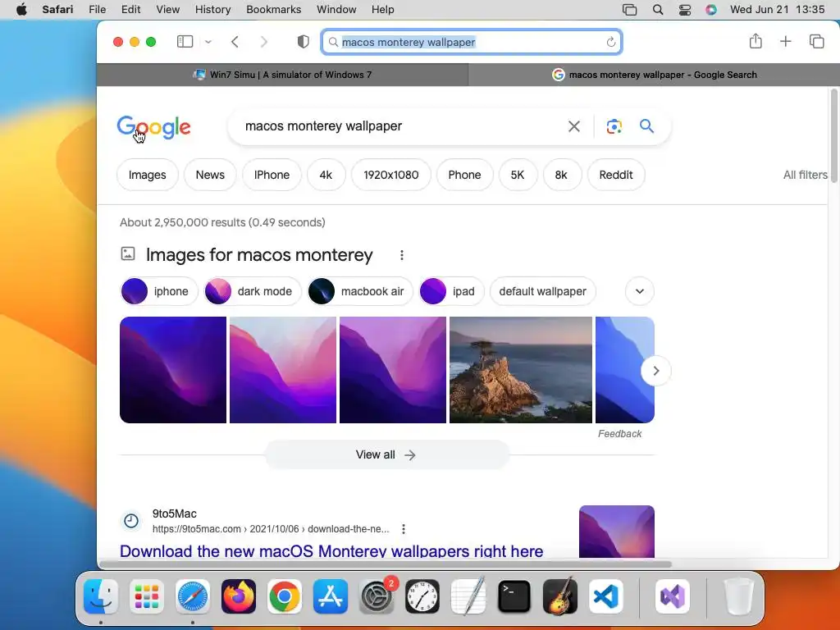The image size is (840, 630).
Task: Launch Google Chrome from the Dock
Action: pos(285,596)
